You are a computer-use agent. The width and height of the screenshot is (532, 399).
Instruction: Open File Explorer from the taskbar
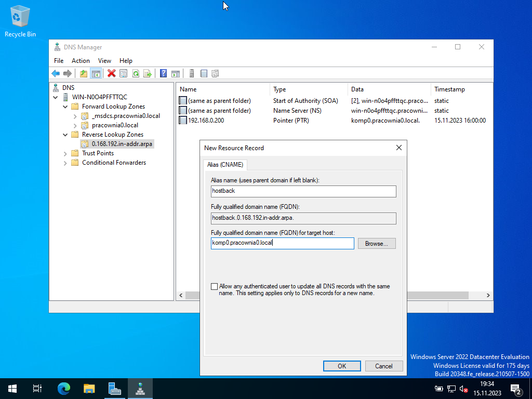tap(89, 389)
